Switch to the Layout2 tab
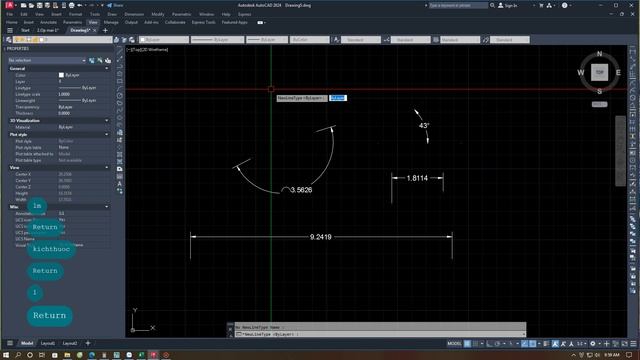Viewport: 640px width, 360px height. tap(70, 343)
